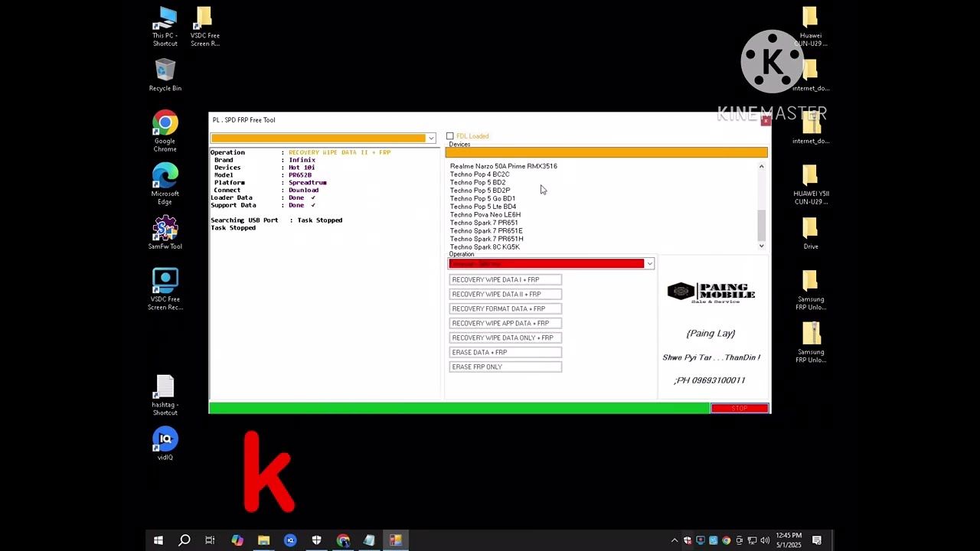
Task: Click the red STOP button
Action: (x=740, y=409)
